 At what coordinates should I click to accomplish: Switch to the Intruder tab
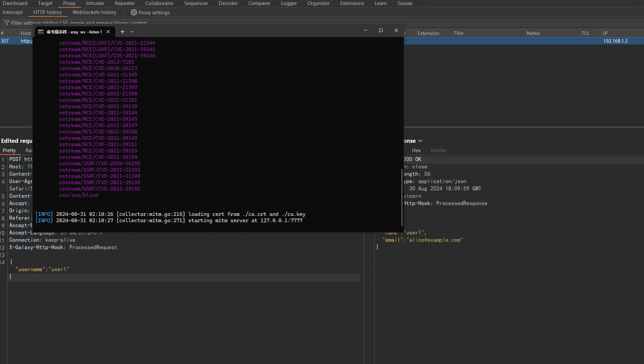pos(95,3)
